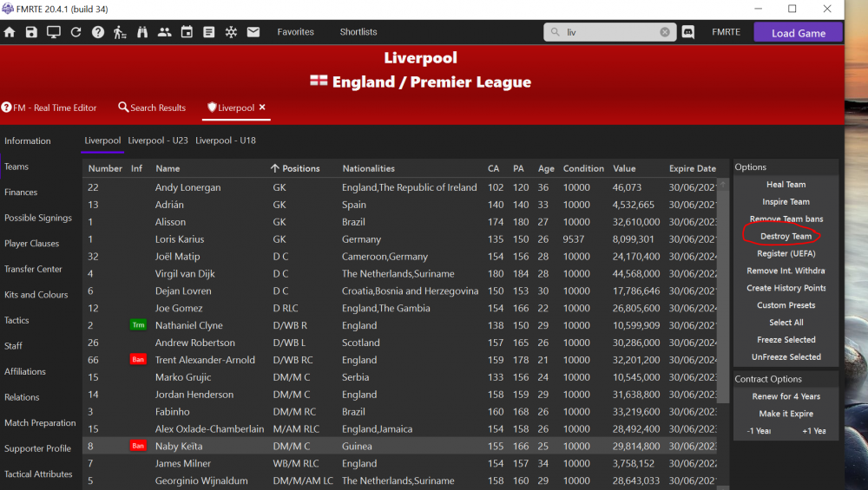
Task: Click Create History Points option
Action: (786, 288)
